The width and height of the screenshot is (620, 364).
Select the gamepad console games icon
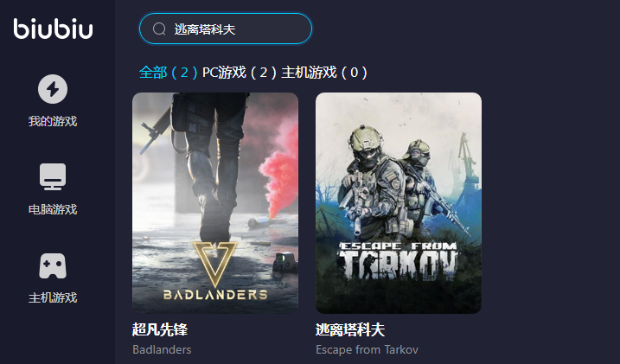pyautogui.click(x=53, y=265)
